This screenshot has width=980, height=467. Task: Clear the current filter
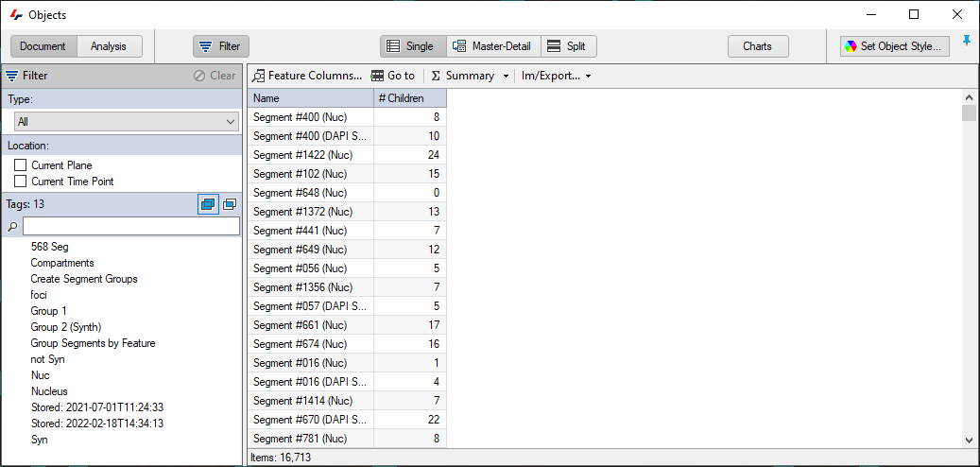215,76
